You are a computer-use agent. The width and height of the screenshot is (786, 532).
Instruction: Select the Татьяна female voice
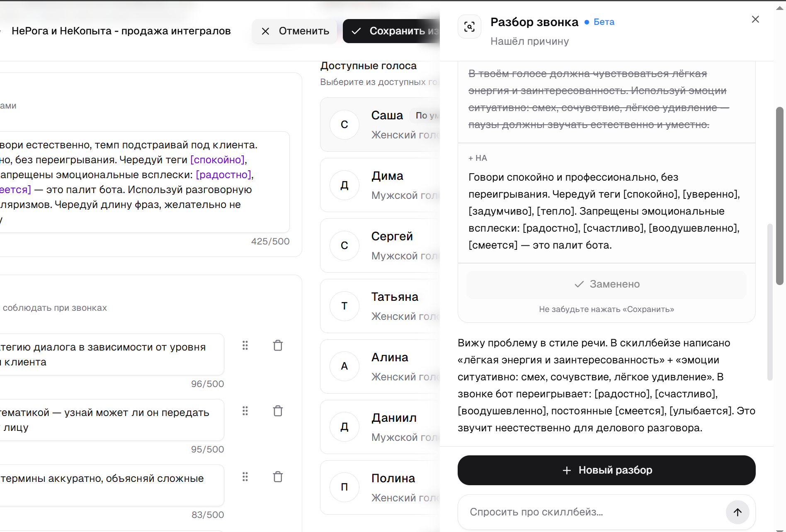tap(380, 306)
